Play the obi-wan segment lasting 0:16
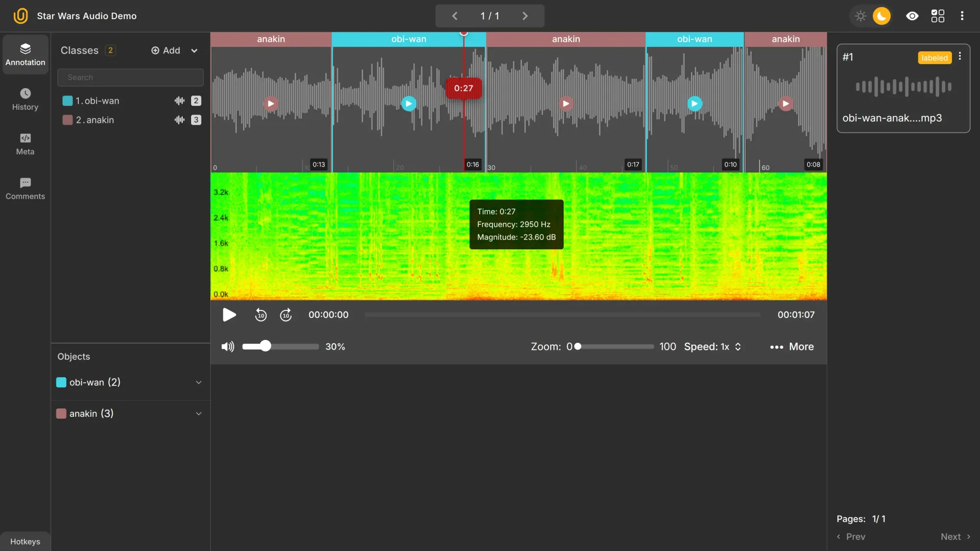The width and height of the screenshot is (980, 551). coord(409,103)
